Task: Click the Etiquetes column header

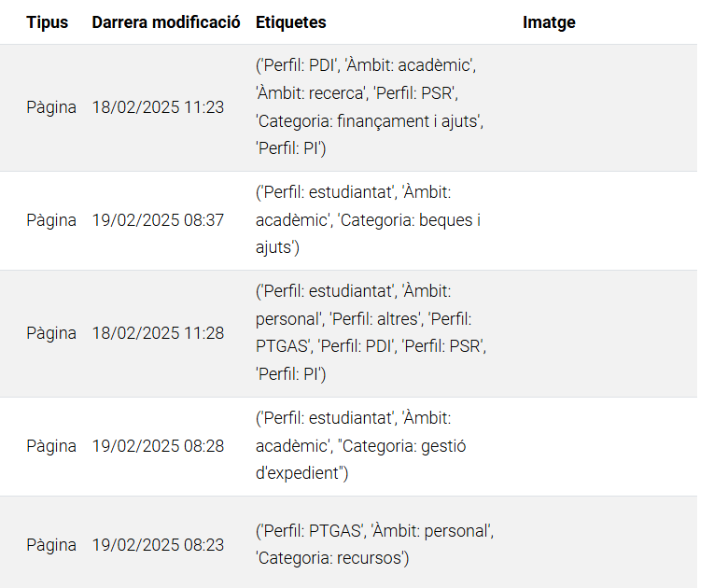Action: pyautogui.click(x=291, y=22)
